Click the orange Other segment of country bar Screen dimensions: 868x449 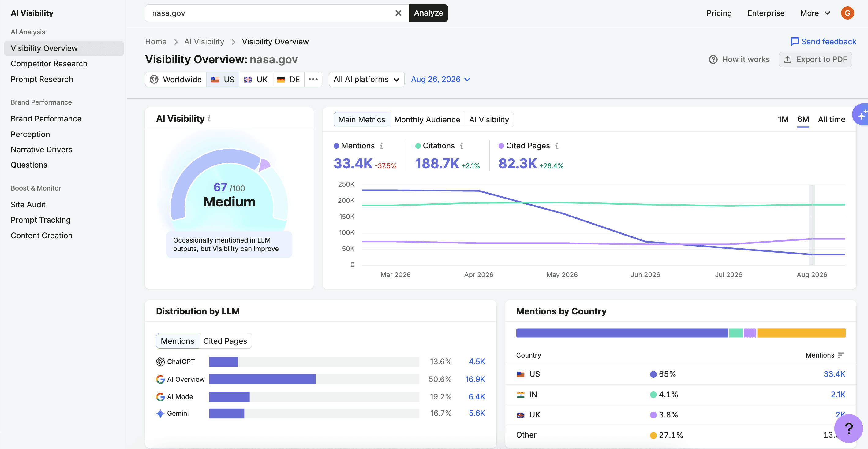[801, 333]
